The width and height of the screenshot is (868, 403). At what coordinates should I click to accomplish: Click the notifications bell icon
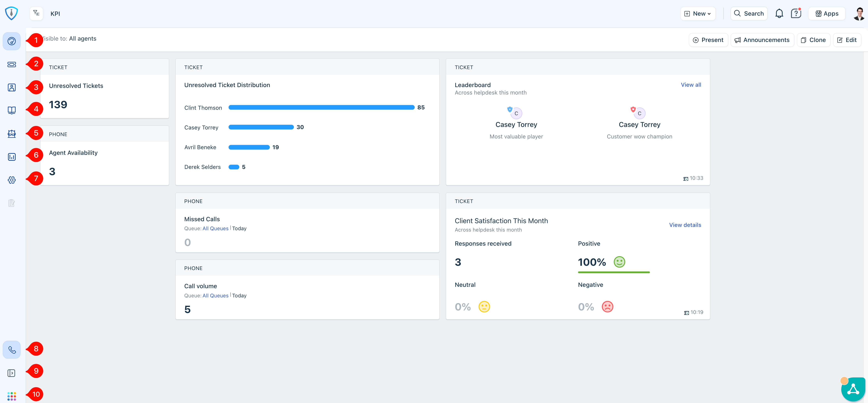[779, 13]
